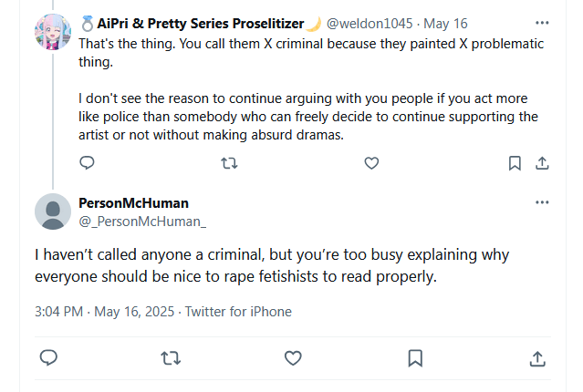Click the Twitter for iPhone source link

[238, 312]
